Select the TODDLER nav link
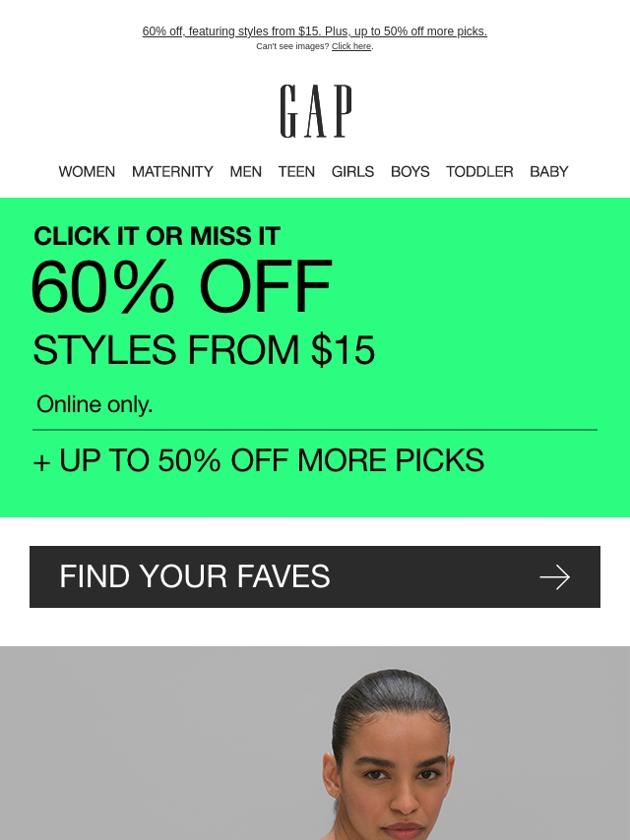Screen dimensions: 630x840 tap(479, 171)
